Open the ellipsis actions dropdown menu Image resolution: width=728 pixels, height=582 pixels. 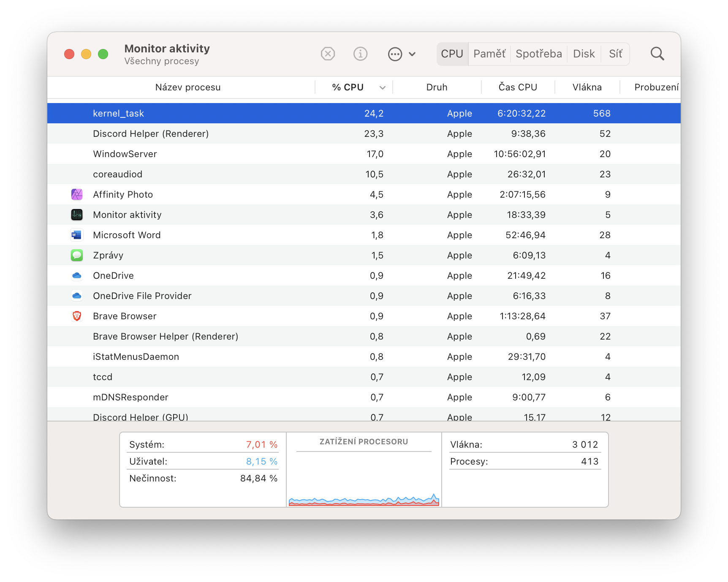click(395, 54)
